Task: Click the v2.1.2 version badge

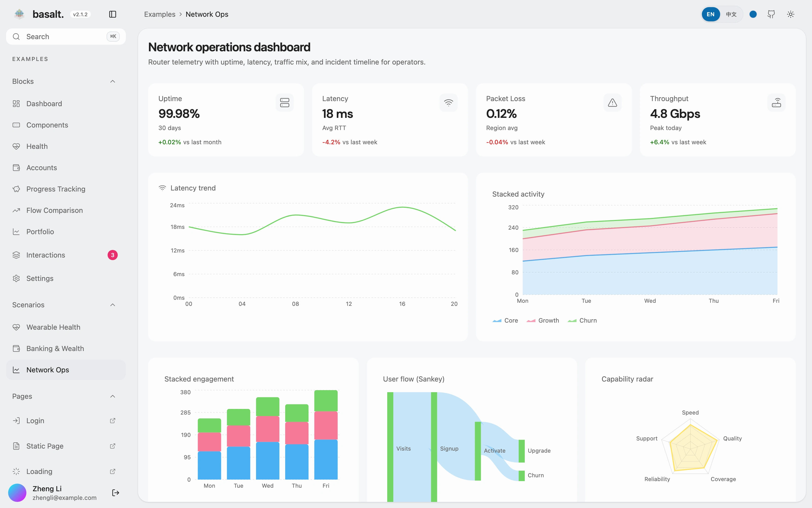Action: point(80,14)
